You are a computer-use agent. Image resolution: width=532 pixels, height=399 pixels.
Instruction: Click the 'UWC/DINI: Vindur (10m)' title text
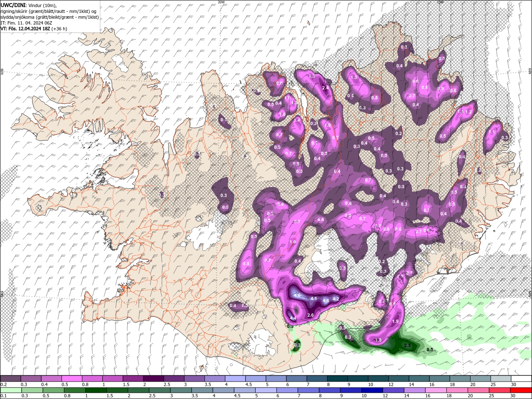click(29, 5)
